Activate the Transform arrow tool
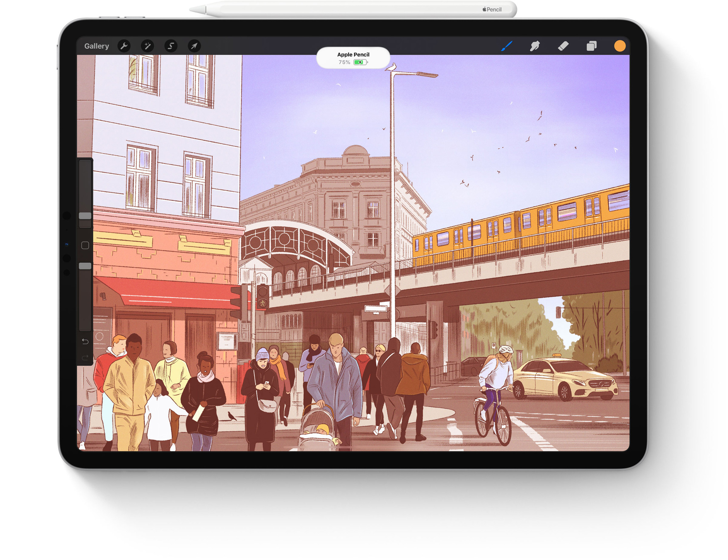This screenshot has height=560, width=728. (194, 46)
